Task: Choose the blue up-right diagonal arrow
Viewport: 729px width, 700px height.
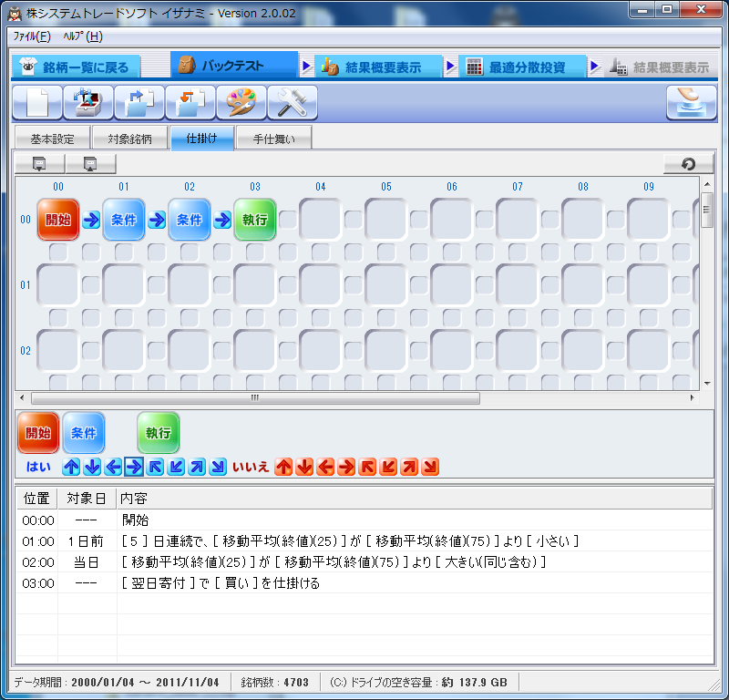Action: tap(197, 467)
